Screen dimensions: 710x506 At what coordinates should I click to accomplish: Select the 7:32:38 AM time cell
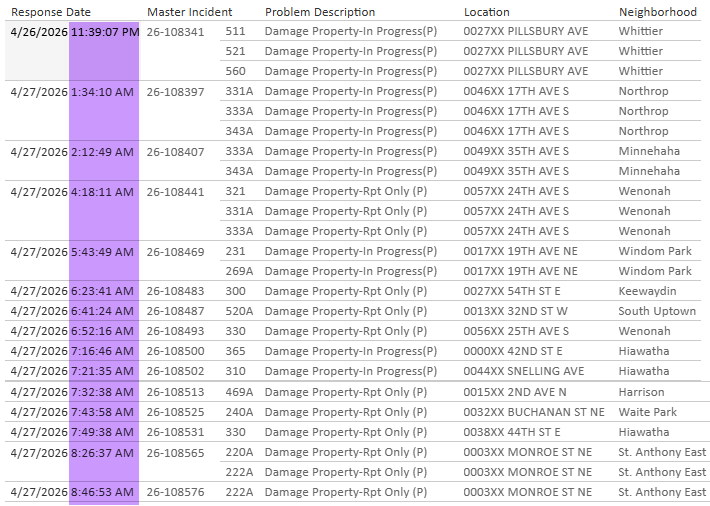(x=102, y=392)
